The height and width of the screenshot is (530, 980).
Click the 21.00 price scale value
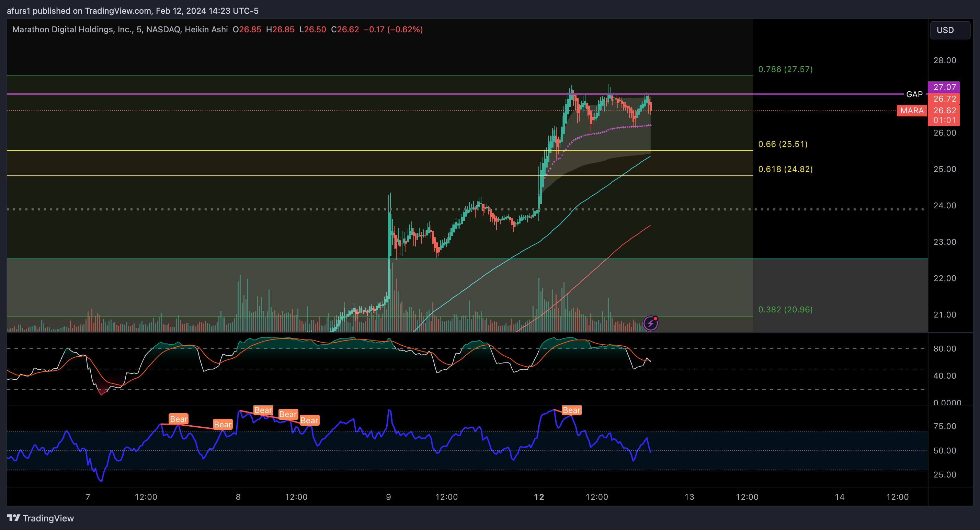[945, 315]
